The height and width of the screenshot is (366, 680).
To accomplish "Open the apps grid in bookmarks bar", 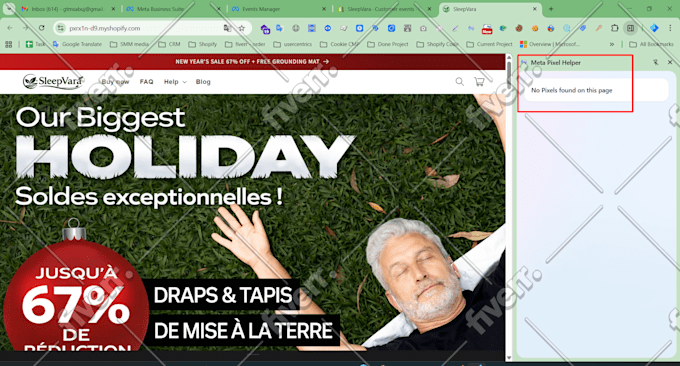I will pos(8,44).
